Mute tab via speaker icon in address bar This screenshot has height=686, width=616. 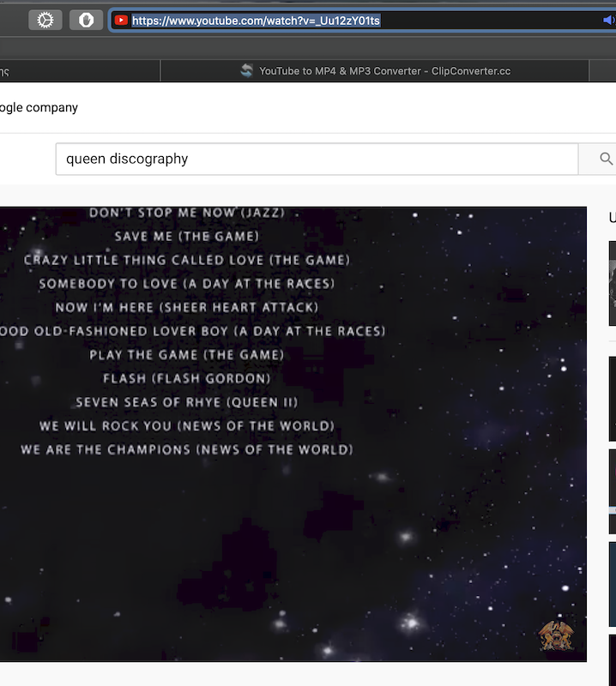(608, 20)
